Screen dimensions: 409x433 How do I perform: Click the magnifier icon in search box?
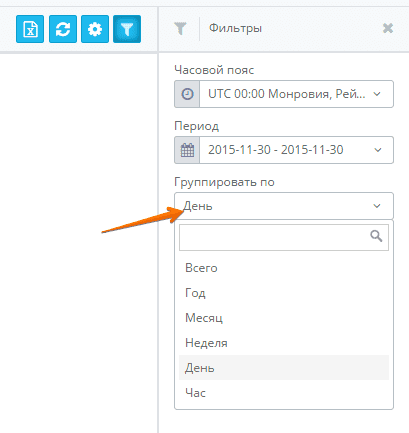click(376, 236)
